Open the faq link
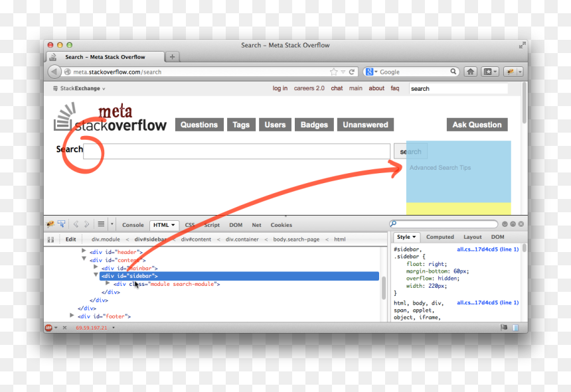 click(x=395, y=88)
